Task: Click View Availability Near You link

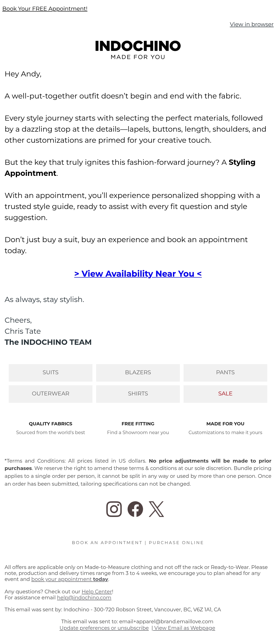Action: 138,273
